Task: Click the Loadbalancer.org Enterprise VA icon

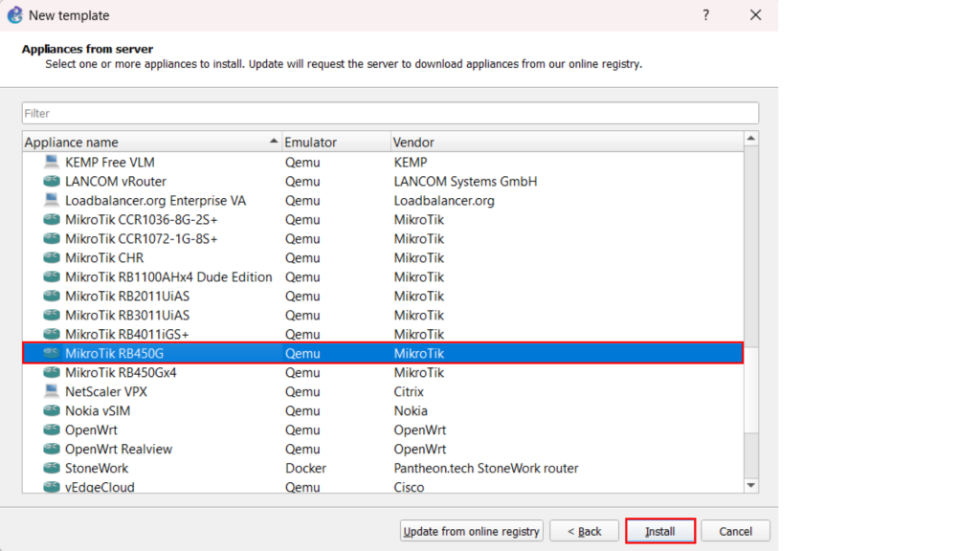Action: 51,200
